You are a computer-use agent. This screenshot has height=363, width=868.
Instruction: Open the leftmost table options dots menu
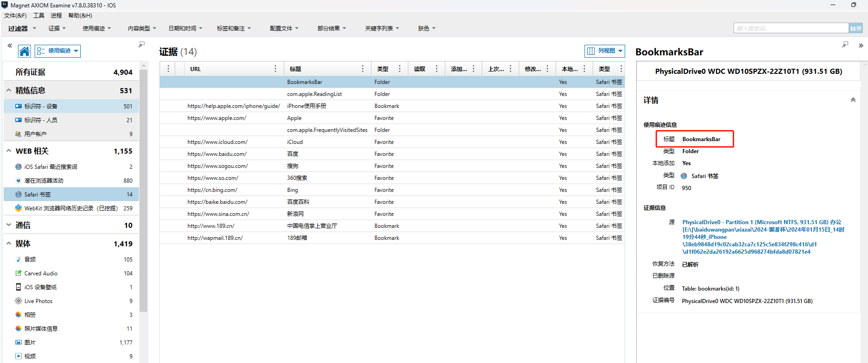[x=168, y=69]
